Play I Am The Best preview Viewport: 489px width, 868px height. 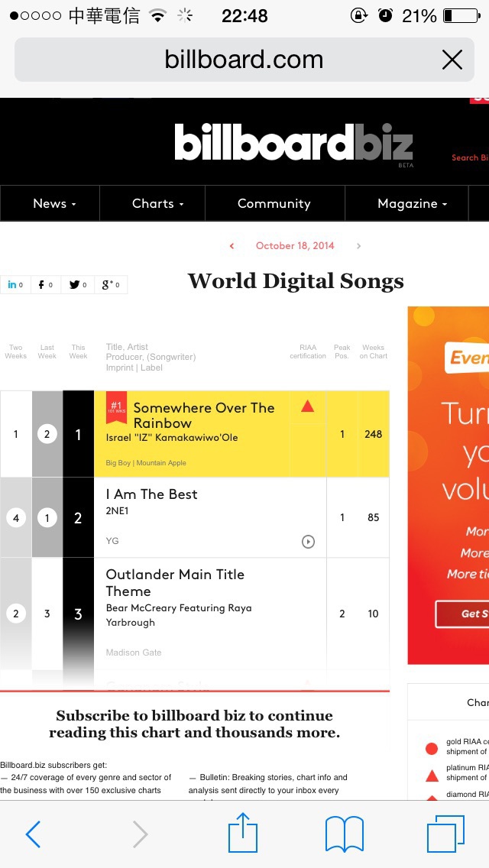(x=308, y=542)
